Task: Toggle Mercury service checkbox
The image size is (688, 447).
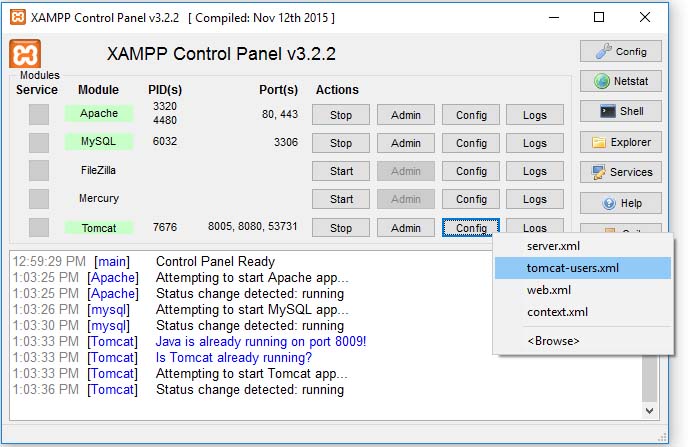Action: 39,199
